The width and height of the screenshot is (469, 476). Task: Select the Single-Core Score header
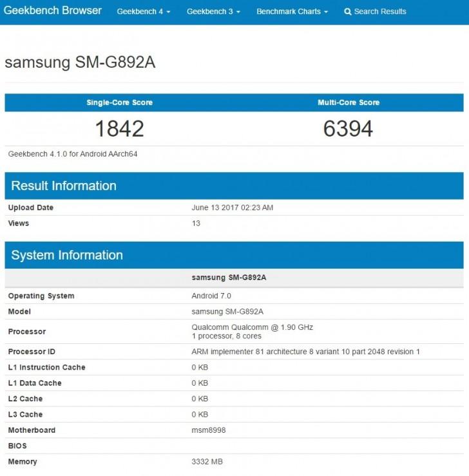click(x=119, y=102)
